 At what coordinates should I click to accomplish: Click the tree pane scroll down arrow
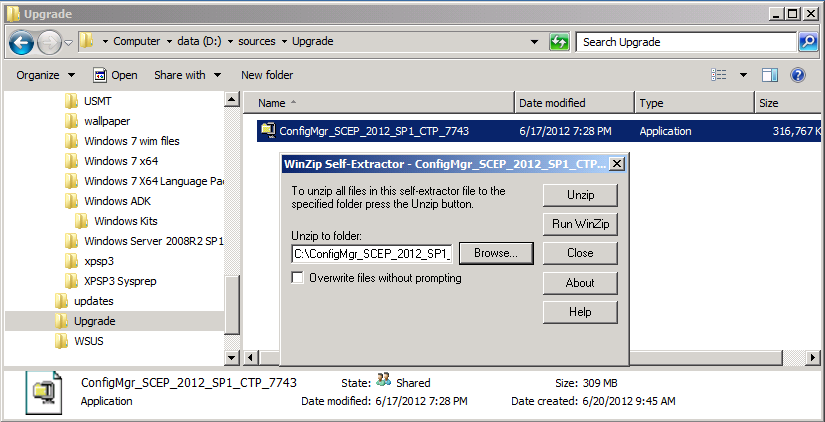point(232,358)
